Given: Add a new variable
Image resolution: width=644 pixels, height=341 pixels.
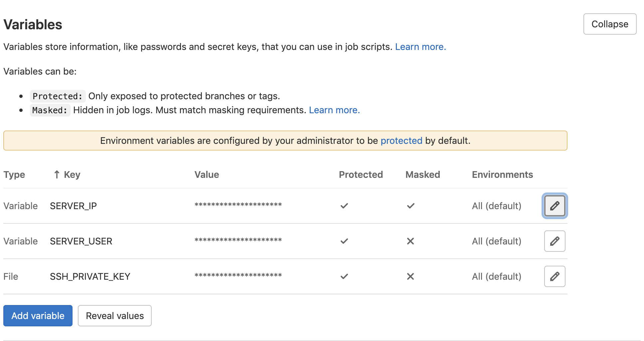Looking at the screenshot, I should tap(38, 316).
